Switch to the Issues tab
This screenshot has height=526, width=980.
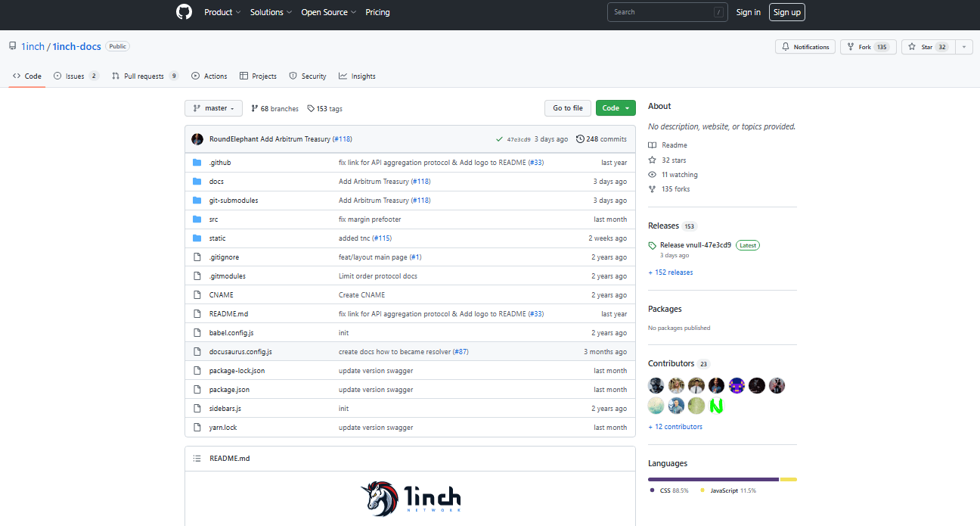[x=76, y=76]
